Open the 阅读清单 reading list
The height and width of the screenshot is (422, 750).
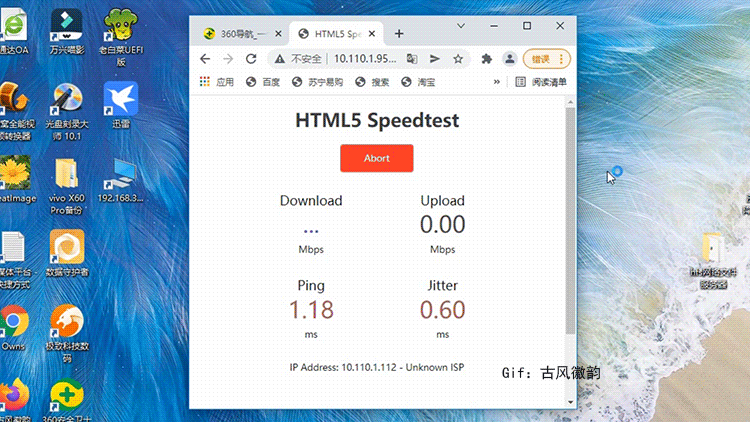tap(541, 82)
